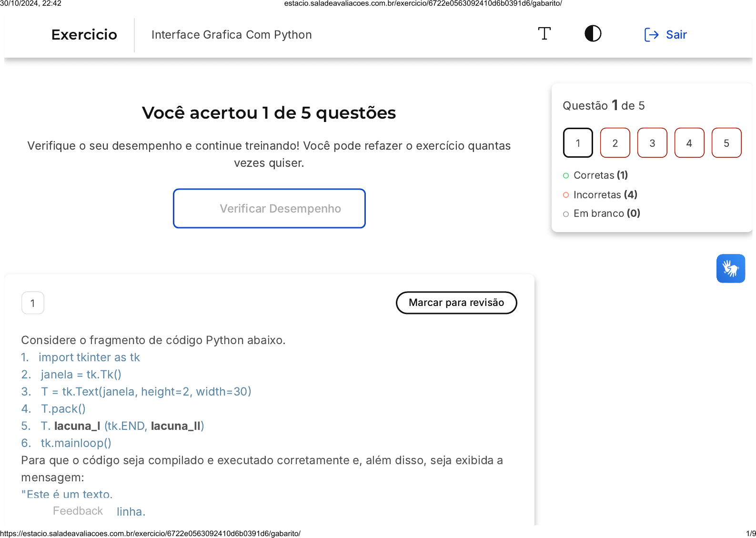Navigate to question 5 in navigator panel
The width and height of the screenshot is (756, 538).
(726, 143)
